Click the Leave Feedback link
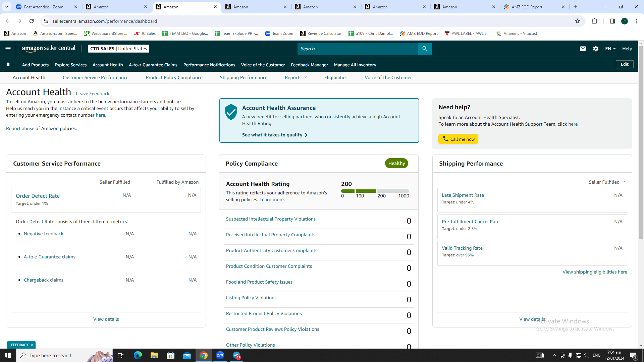Screen dimensions: 644x362 pos(93,94)
